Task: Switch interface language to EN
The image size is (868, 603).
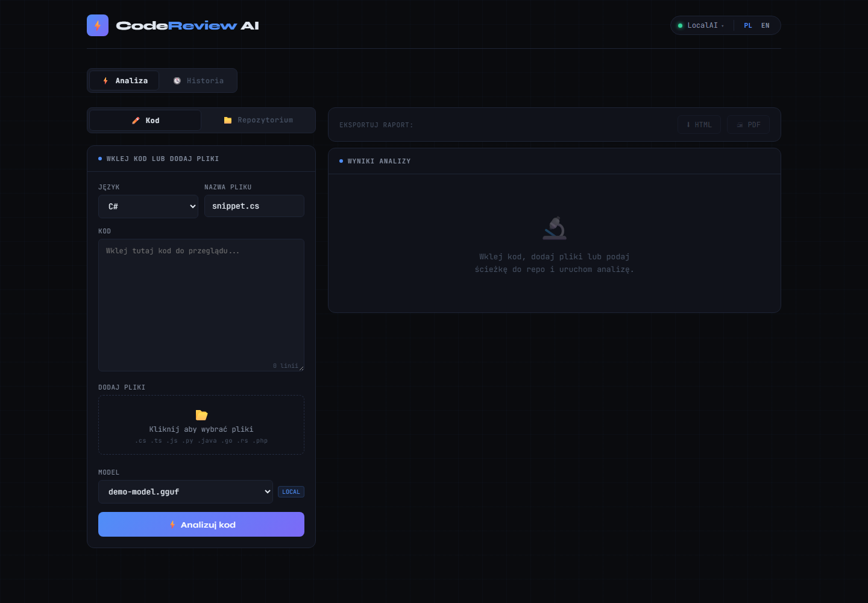Action: (x=766, y=25)
